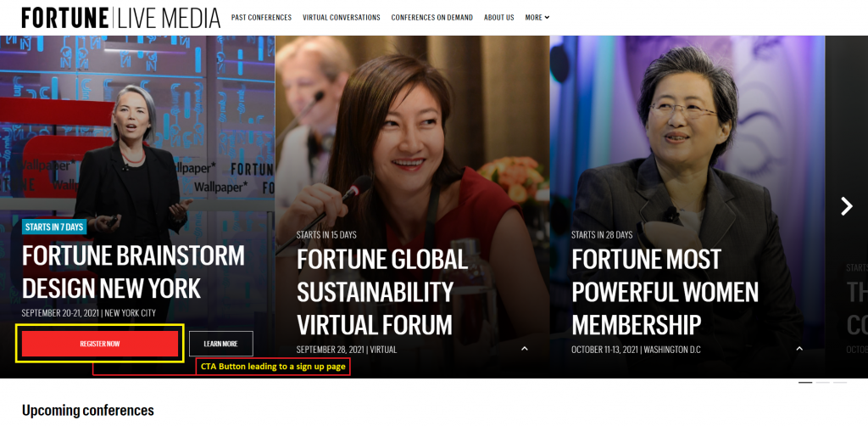
Task: Open Fortune Global Sustainability Virtual Forum title
Action: click(382, 291)
